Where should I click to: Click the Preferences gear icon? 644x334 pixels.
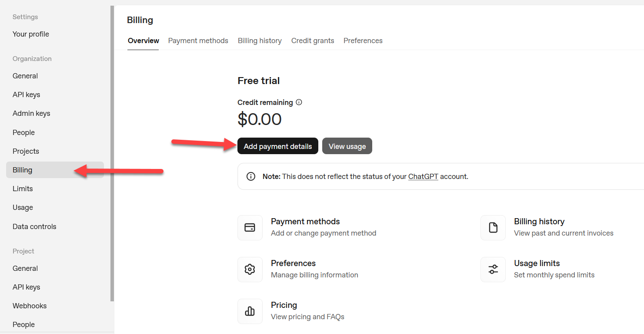tap(250, 270)
